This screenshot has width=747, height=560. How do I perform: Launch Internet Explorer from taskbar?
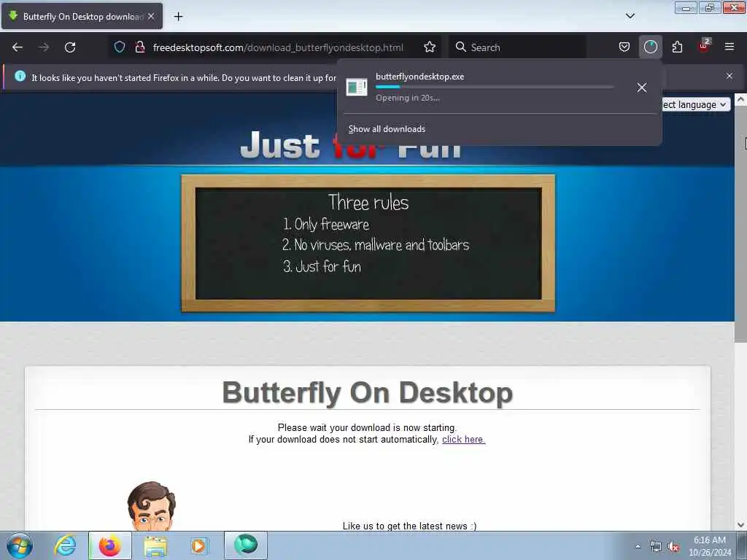pyautogui.click(x=65, y=545)
